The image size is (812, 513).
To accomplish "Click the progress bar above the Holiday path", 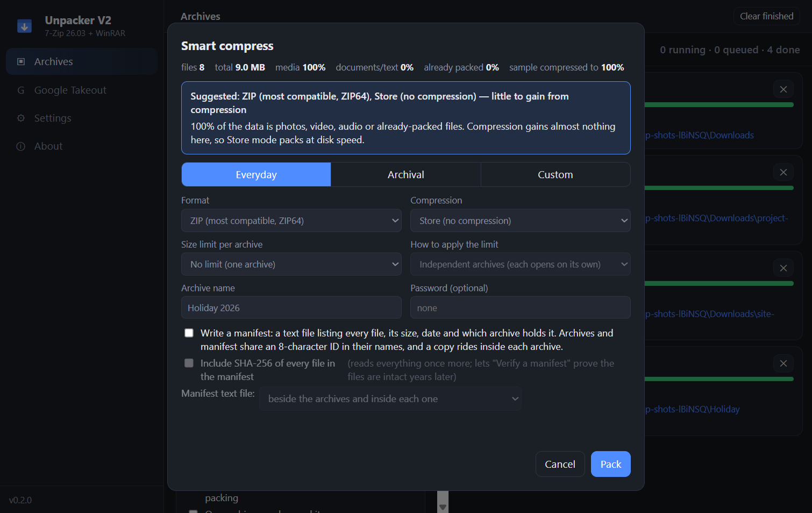I will [719, 379].
